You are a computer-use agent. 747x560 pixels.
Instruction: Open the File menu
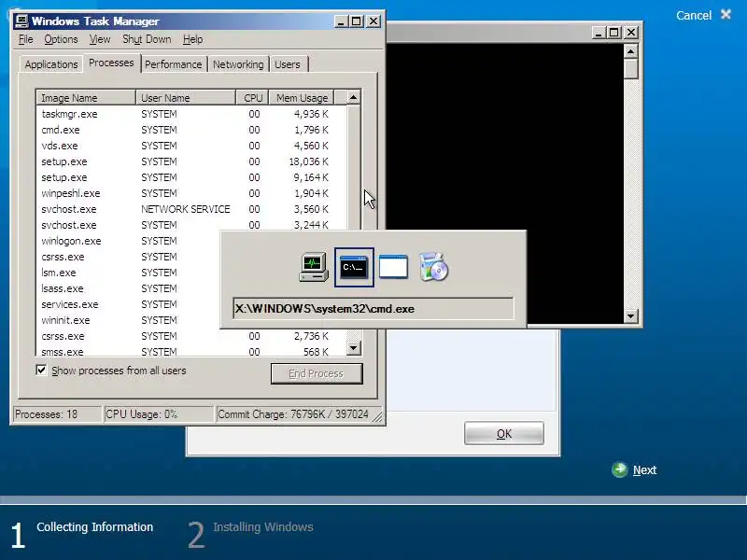(26, 39)
